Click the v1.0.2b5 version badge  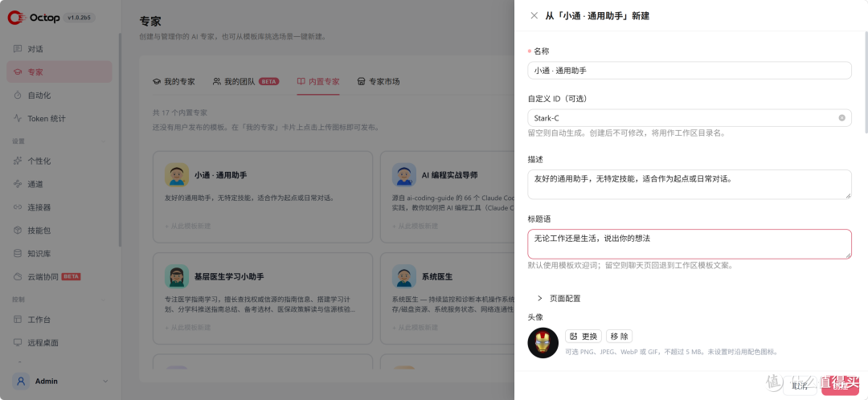80,18
